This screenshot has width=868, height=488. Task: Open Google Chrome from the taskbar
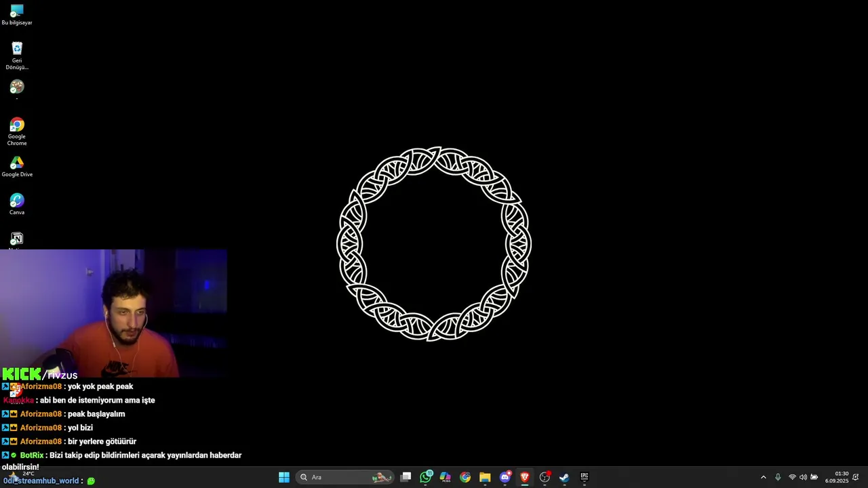click(465, 477)
